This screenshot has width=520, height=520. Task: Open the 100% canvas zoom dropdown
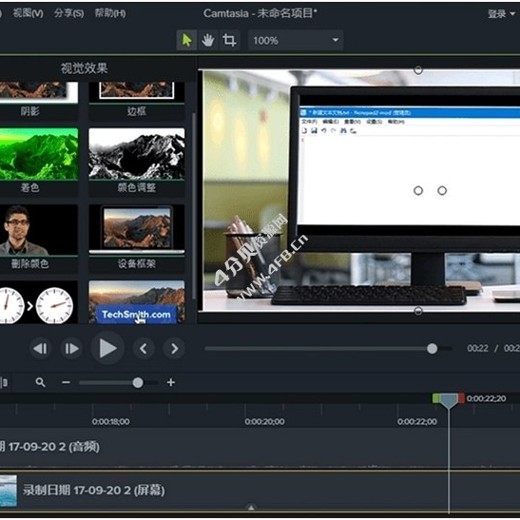295,40
